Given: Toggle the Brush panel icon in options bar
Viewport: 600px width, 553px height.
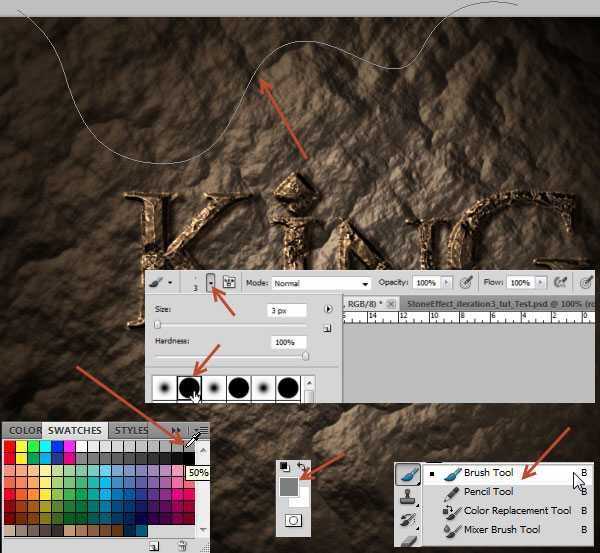Looking at the screenshot, I should coord(229,283).
